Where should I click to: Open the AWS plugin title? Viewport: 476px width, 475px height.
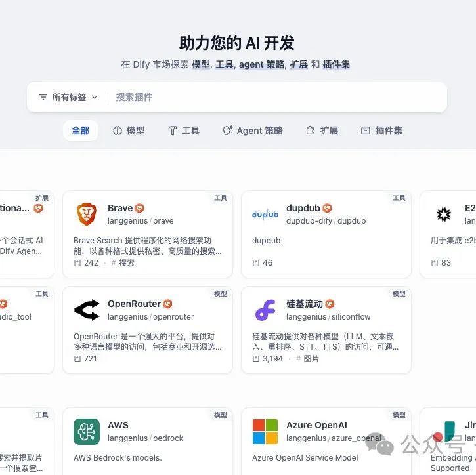[118, 425]
